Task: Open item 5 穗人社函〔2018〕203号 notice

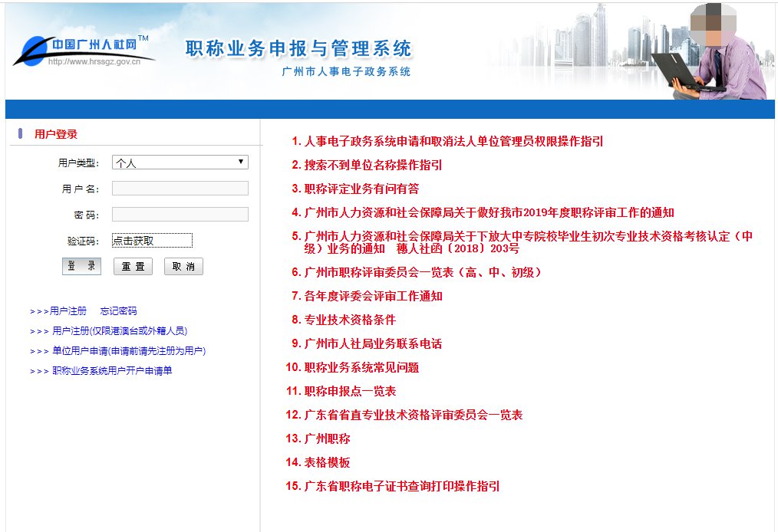Action: point(529,242)
